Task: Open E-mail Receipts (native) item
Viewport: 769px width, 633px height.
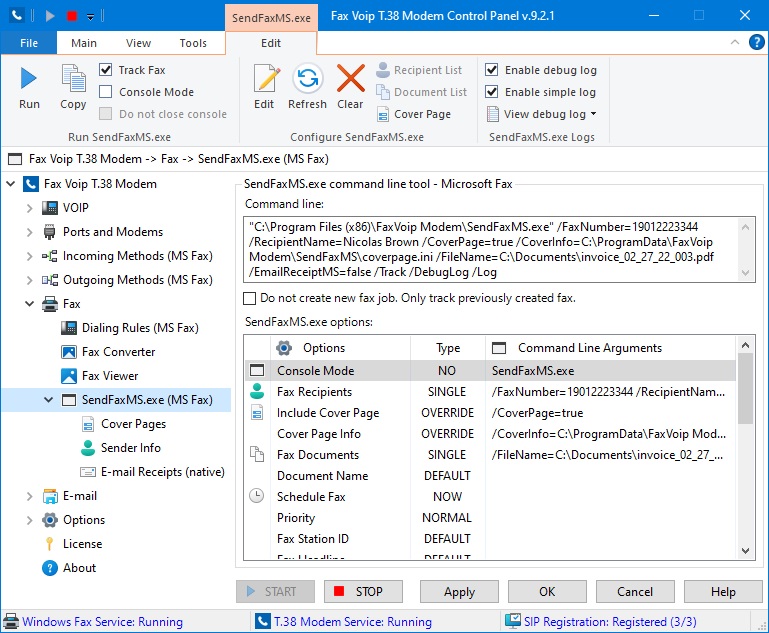Action: point(162,472)
